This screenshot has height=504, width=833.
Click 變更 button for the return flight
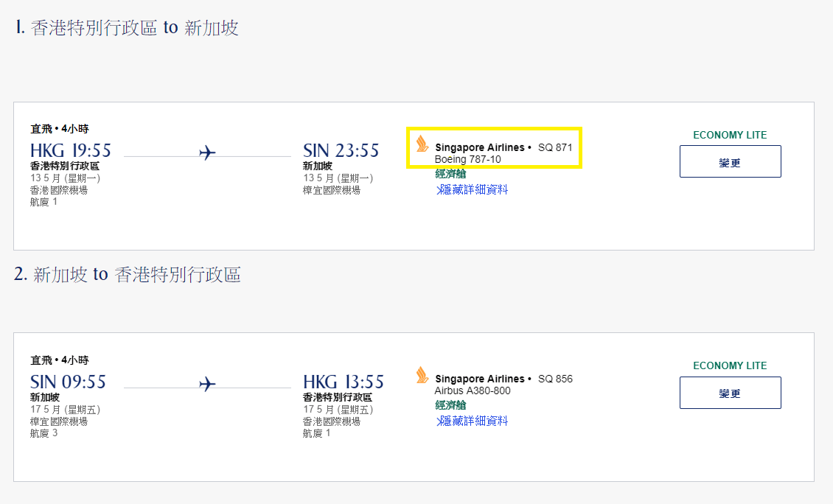click(731, 393)
